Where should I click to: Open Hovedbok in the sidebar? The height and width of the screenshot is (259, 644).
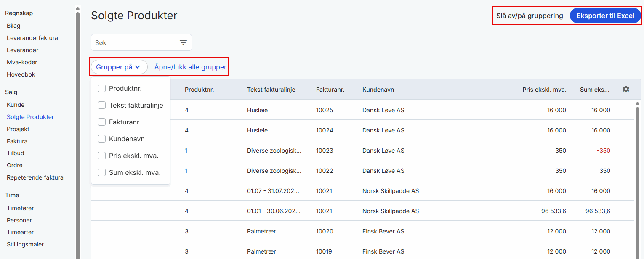pos(21,74)
